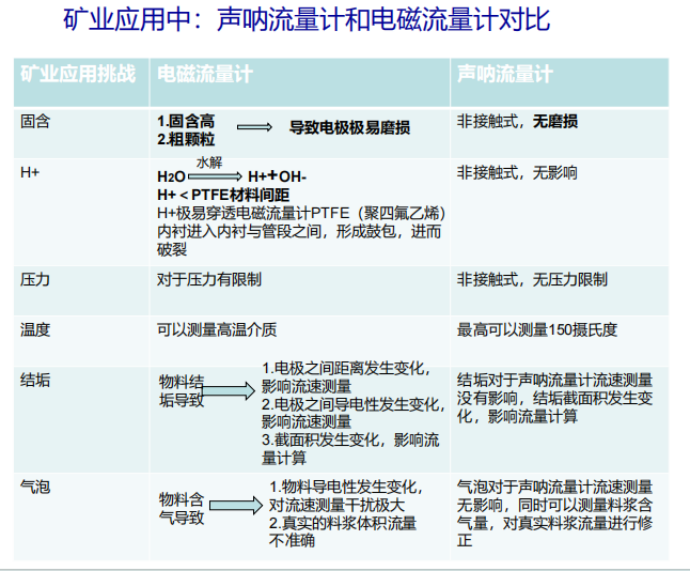Select the 电磁流量计 column header
This screenshot has height=571, width=691.
point(205,76)
